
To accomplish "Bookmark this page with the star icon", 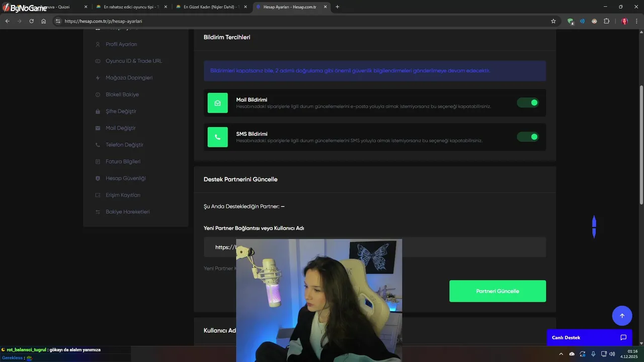I will click(553, 21).
